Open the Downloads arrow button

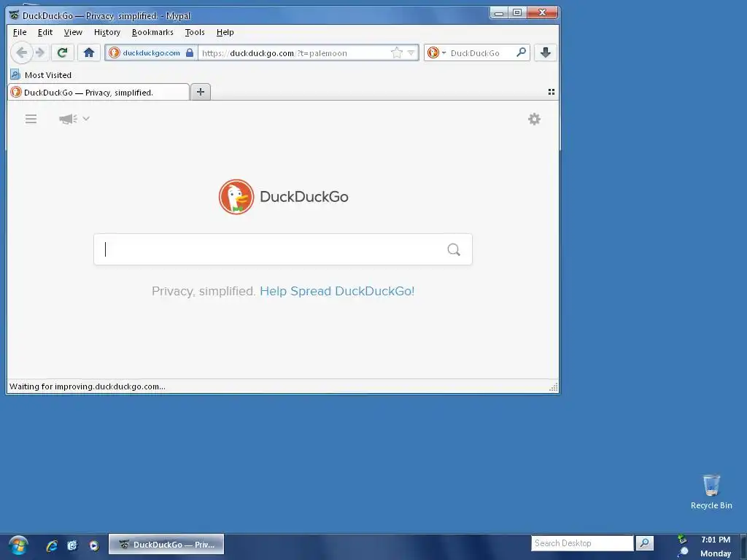[546, 52]
